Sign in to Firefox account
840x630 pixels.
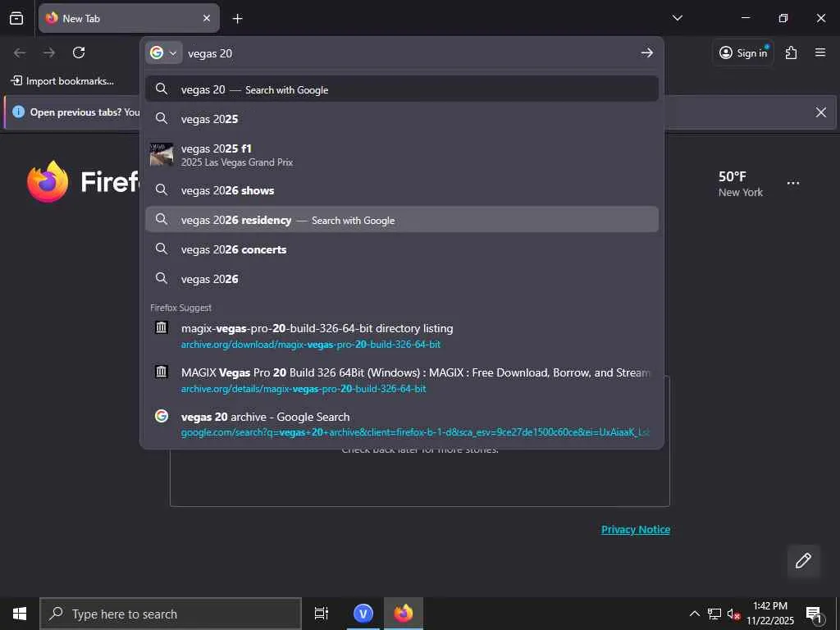(x=742, y=52)
